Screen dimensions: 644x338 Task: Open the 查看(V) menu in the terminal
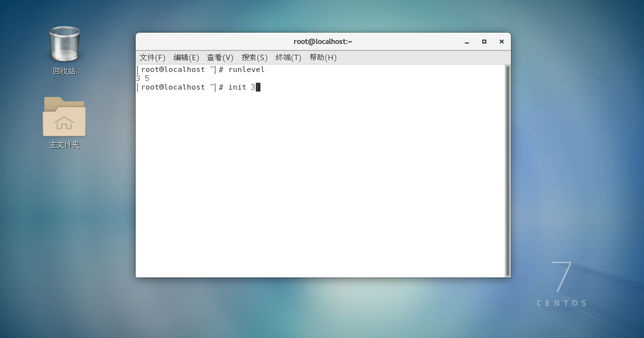pos(220,57)
